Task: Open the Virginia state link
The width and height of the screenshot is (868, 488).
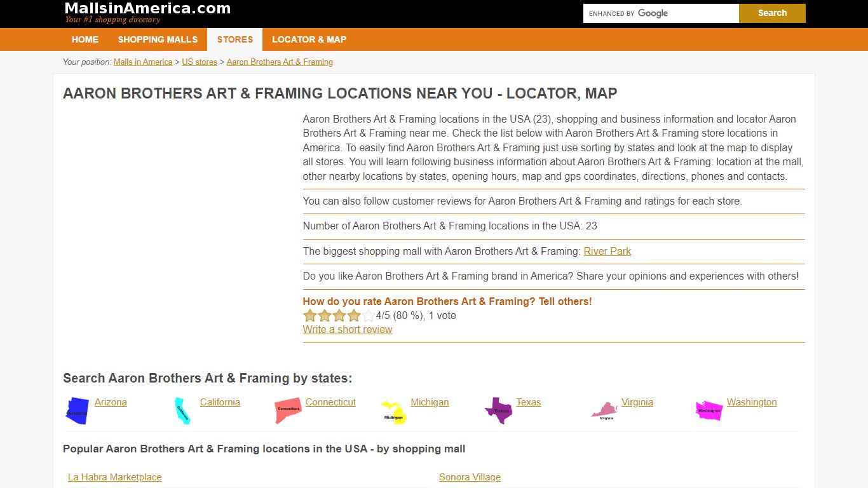Action: tap(637, 402)
